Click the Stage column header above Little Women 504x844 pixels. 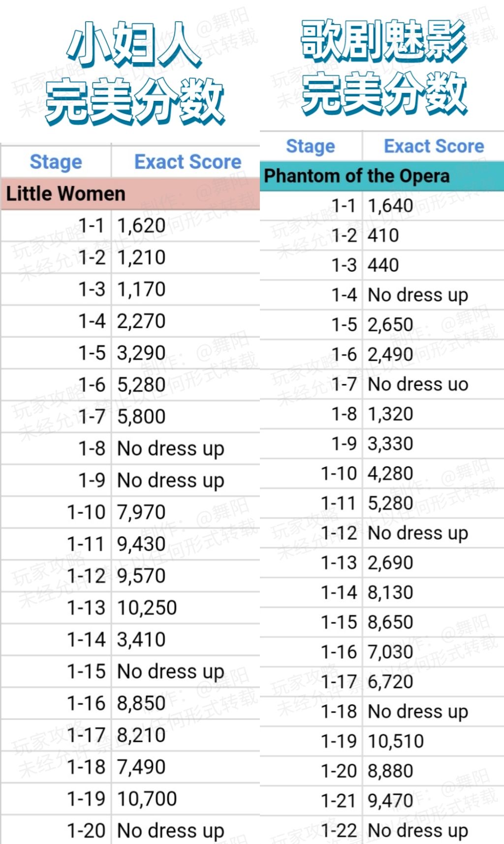[x=56, y=161]
